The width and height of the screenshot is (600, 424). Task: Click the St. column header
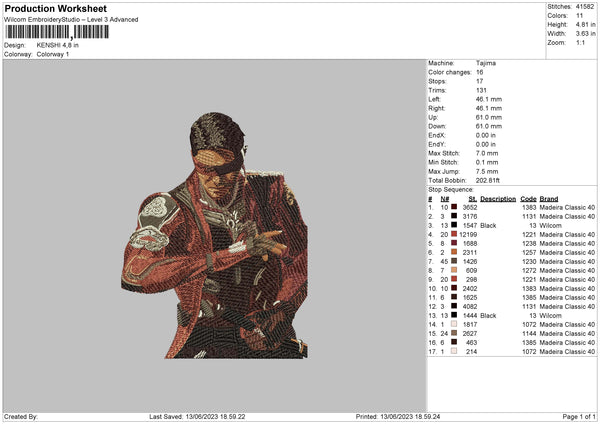click(x=473, y=199)
